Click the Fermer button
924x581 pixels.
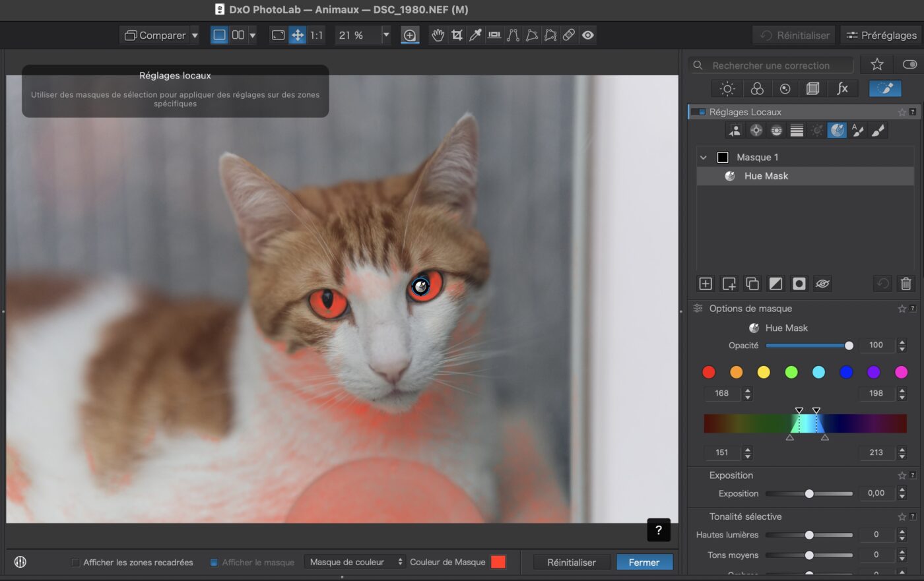coord(644,563)
